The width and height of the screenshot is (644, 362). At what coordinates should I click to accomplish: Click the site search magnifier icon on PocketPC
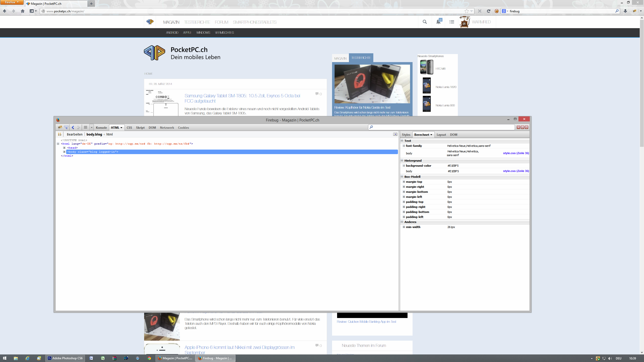click(x=425, y=22)
